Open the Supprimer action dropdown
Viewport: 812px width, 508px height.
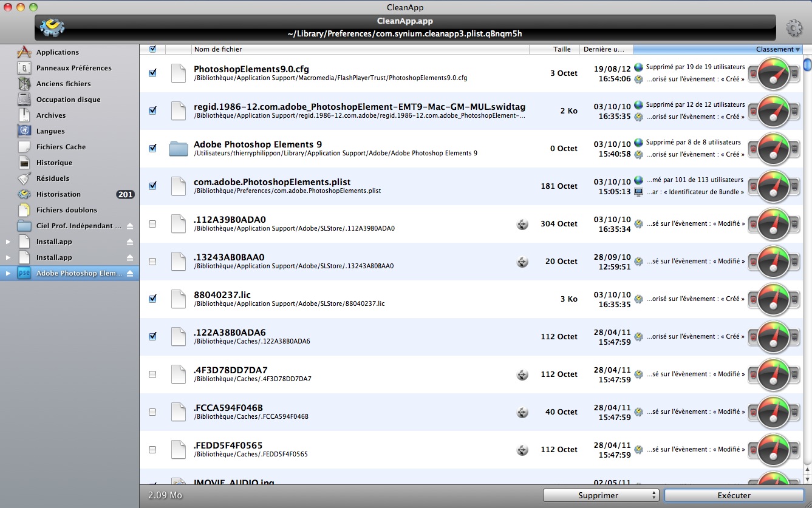point(600,495)
